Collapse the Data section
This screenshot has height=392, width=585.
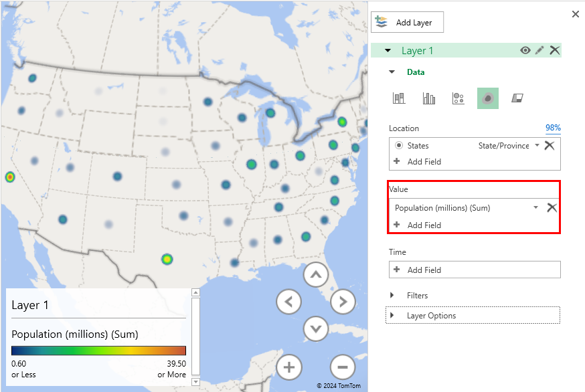pyautogui.click(x=392, y=72)
